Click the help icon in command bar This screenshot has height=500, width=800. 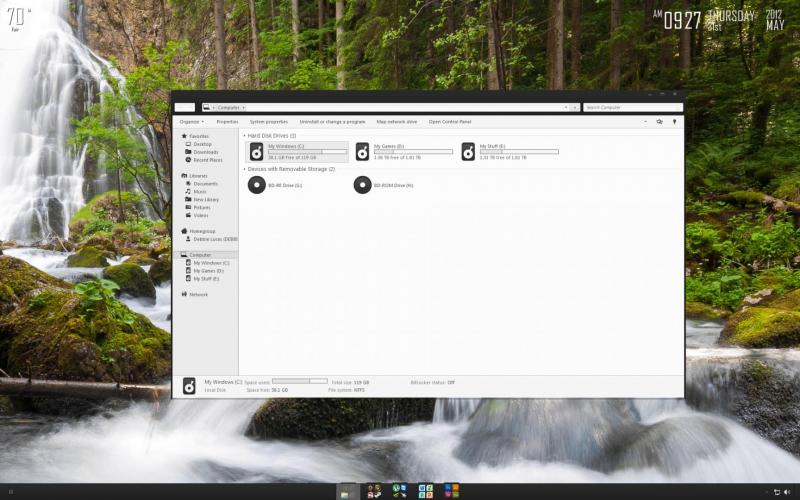pos(674,122)
